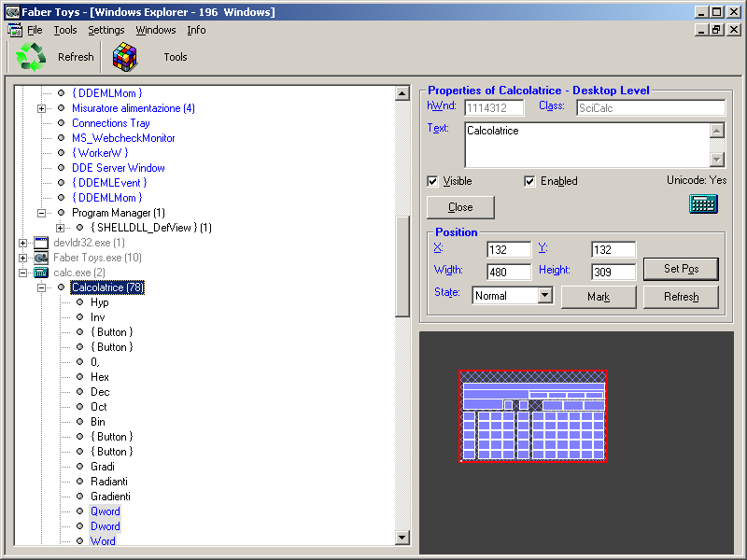The height and width of the screenshot is (560, 747).
Task: Click the Refresh button in Position group
Action: (x=682, y=297)
